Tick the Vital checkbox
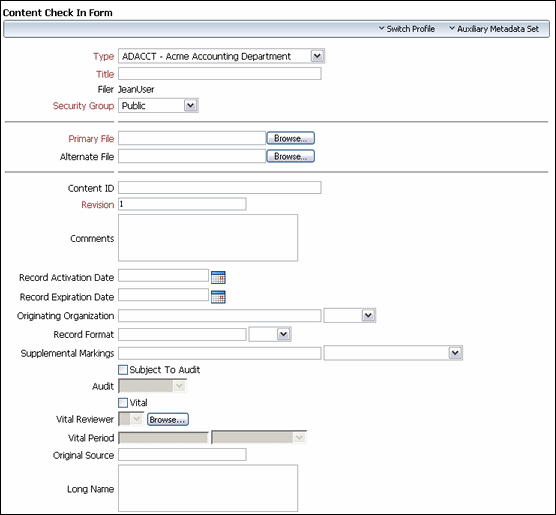556x515 pixels. [x=123, y=403]
